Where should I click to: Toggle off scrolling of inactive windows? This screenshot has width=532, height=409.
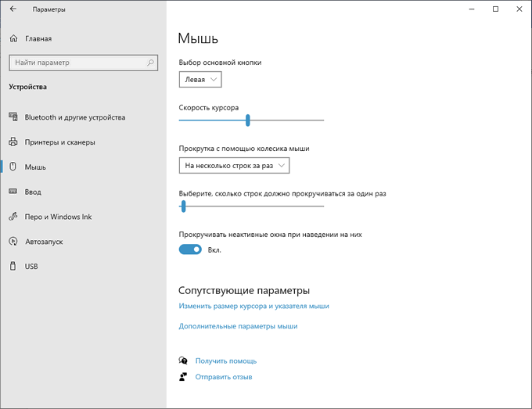point(190,249)
